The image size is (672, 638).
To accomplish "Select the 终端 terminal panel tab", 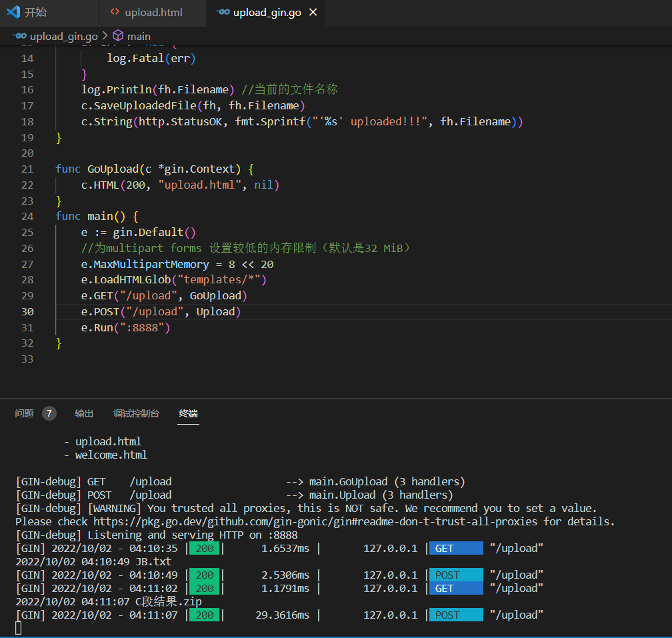I will [x=188, y=413].
